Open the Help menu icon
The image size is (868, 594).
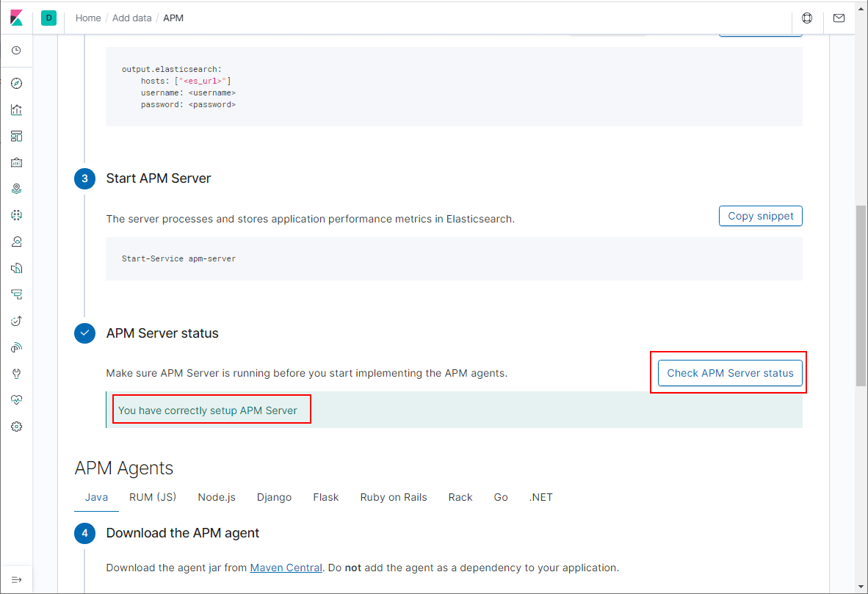click(807, 18)
